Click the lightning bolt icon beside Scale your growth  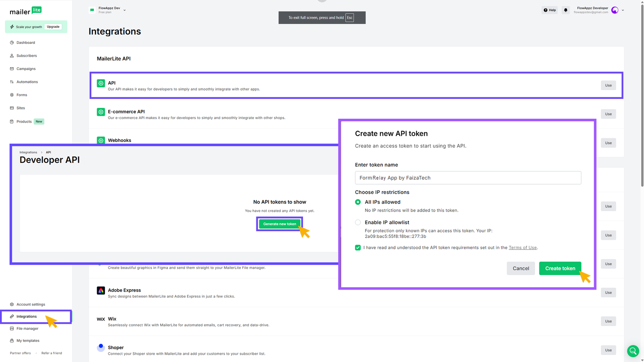click(12, 27)
